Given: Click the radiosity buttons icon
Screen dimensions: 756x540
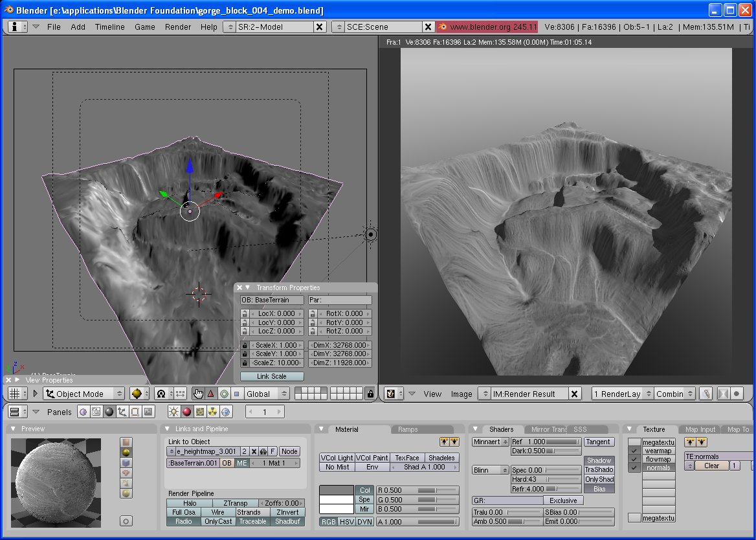Looking at the screenshot, I should pyautogui.click(x=212, y=412).
